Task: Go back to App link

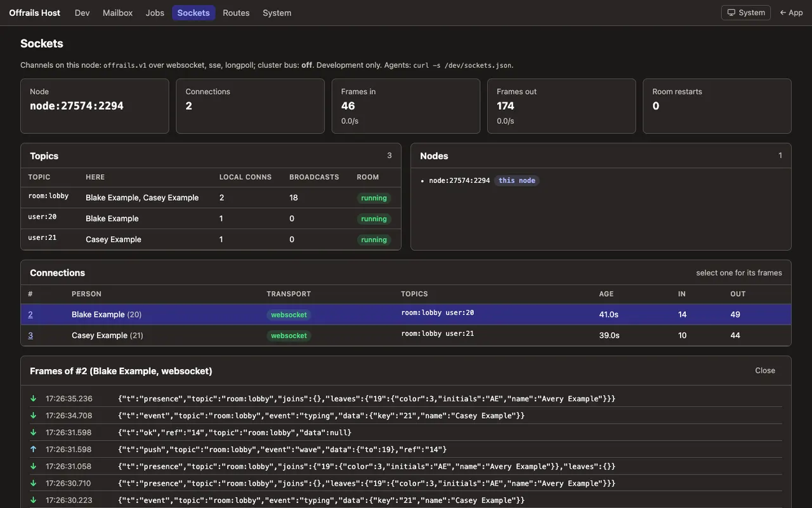Action: click(x=791, y=13)
